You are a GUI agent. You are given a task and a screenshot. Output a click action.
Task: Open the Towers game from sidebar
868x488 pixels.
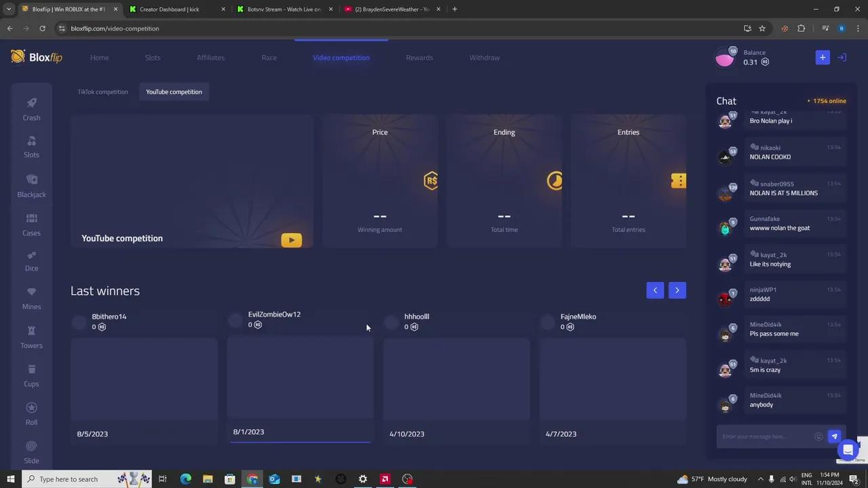point(31,337)
